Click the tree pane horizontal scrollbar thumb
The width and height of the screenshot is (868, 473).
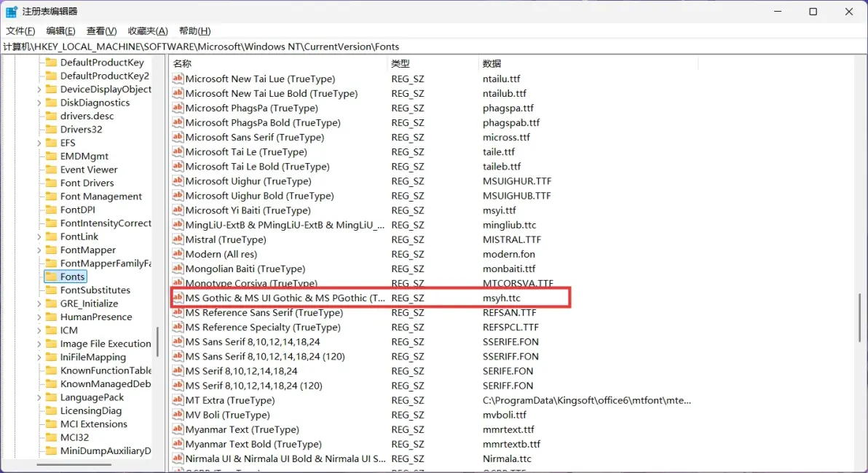click(x=74, y=465)
